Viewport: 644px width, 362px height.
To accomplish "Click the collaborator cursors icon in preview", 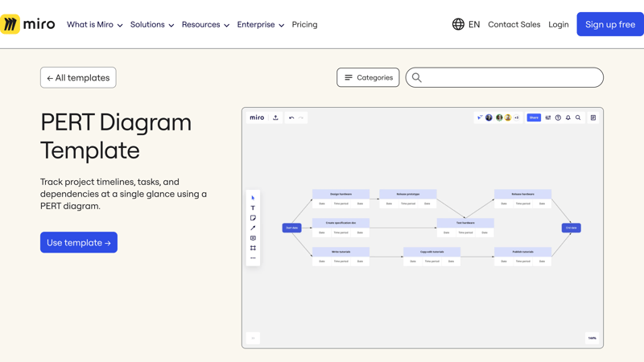I will coord(479,117).
